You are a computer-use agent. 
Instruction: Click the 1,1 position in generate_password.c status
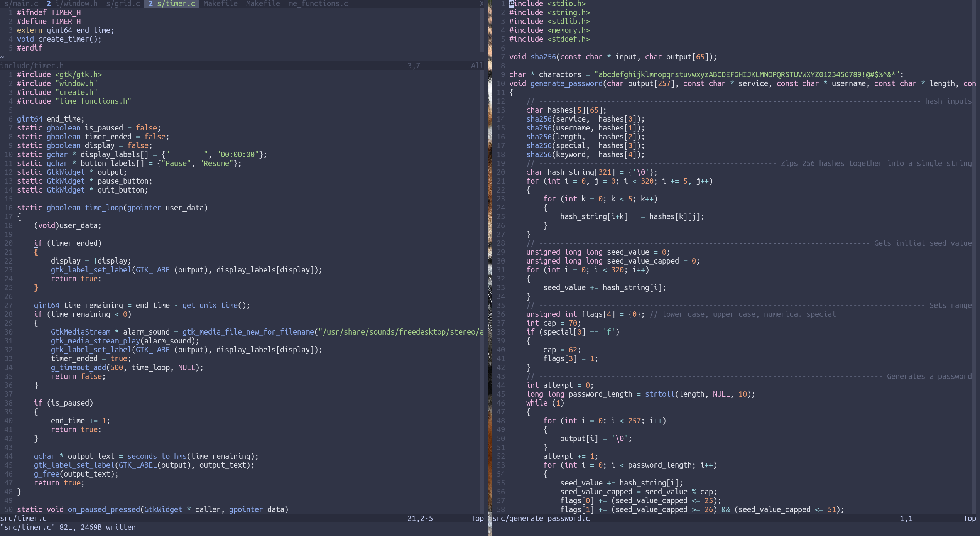(906, 518)
